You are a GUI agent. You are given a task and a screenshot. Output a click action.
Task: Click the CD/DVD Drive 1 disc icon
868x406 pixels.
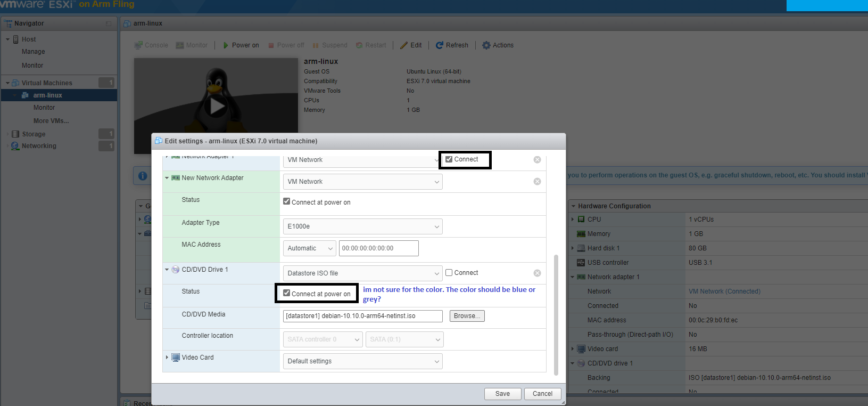pos(175,270)
